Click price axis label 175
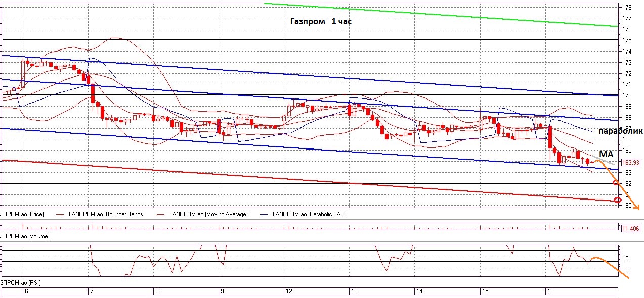 click(626, 40)
